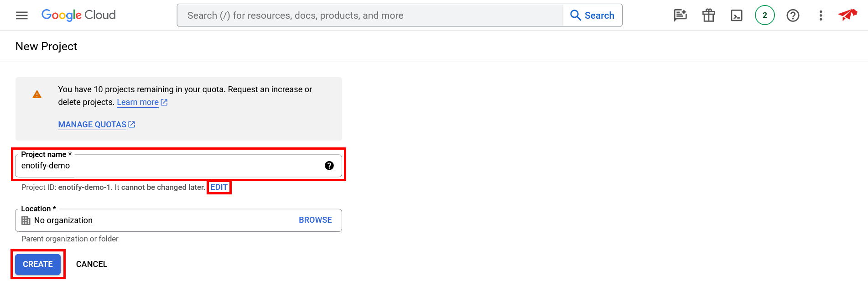The height and width of the screenshot is (298, 868).
Task: Click BROWSE to choose a location
Action: (315, 220)
